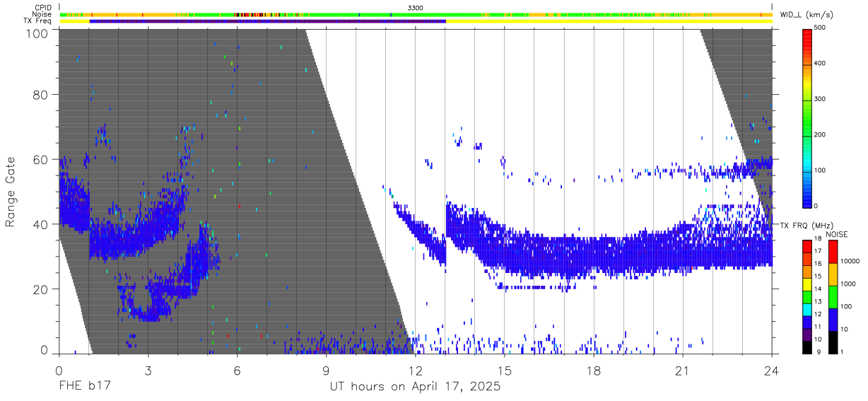Click the Noise row label
868x401 pixels.
(x=42, y=14)
